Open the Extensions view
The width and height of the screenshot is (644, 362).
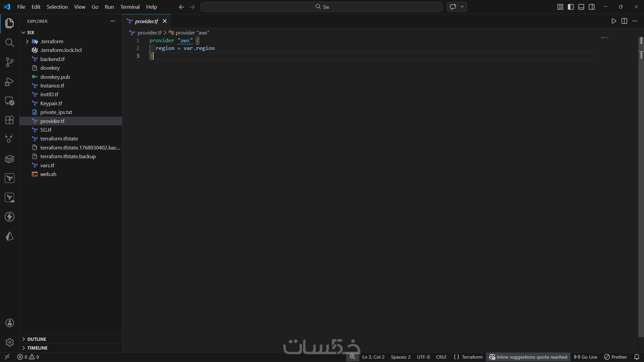click(x=9, y=120)
